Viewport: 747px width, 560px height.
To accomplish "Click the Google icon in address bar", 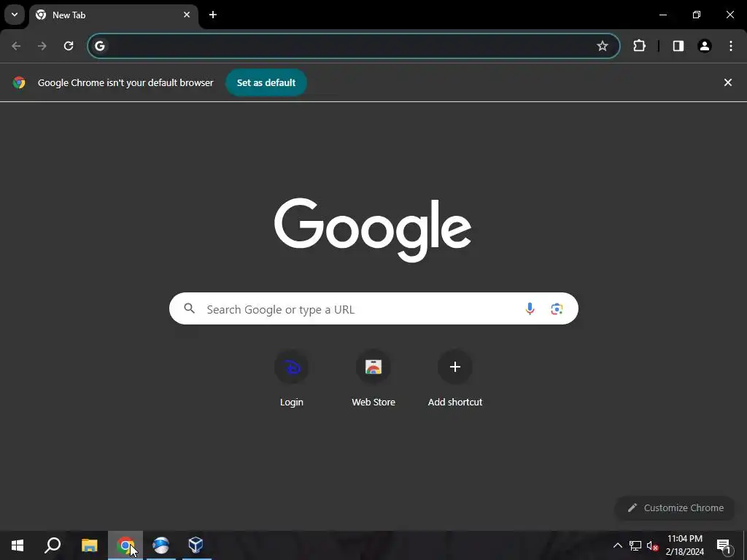I will (x=99, y=46).
